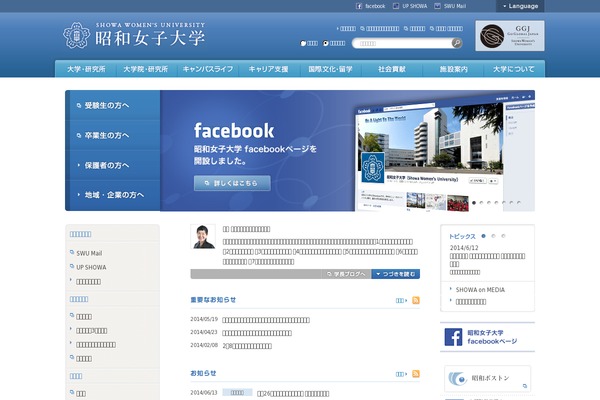Open the 2014/6/12 topic entry
This screenshot has width=600, height=400.
coord(487,260)
